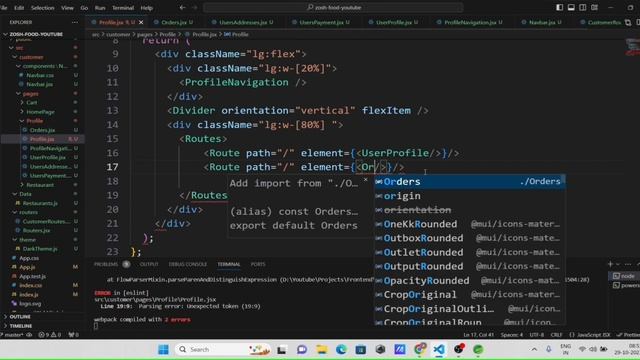The width and height of the screenshot is (640, 360).
Task: Expand the TIMELINE section
Action: [20, 326]
